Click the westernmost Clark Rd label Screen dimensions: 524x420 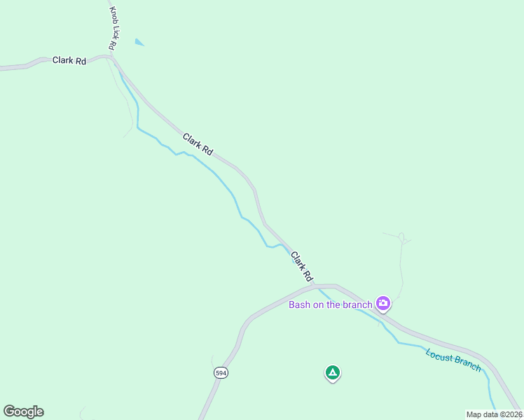click(69, 60)
